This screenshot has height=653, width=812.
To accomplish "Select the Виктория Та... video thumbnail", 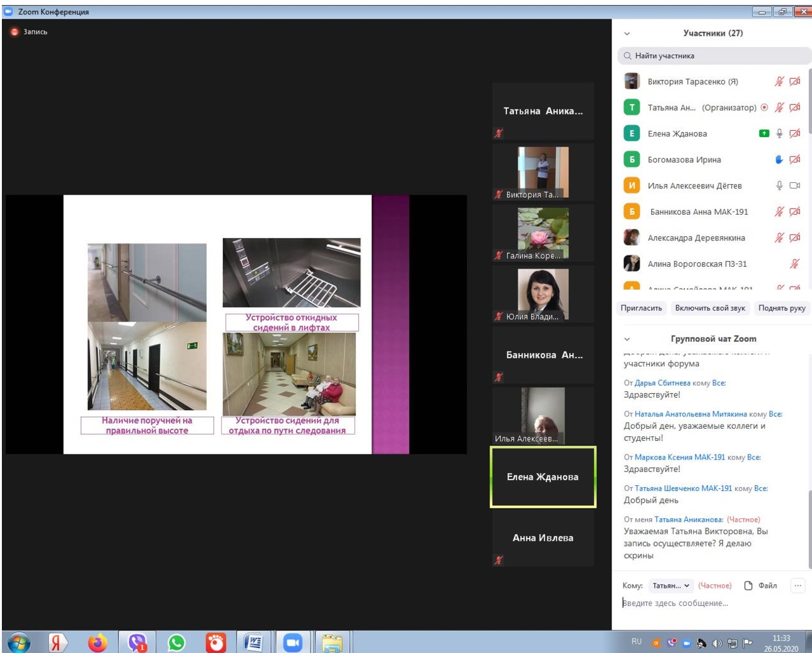I will click(543, 172).
